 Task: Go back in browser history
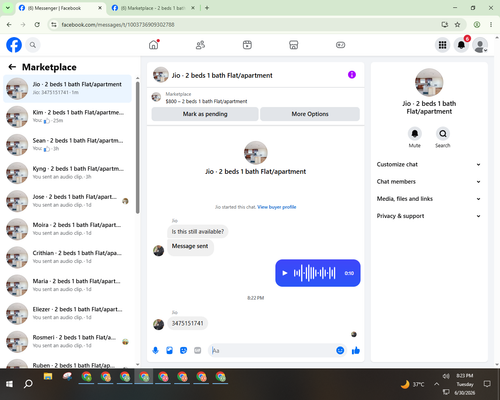point(9,24)
